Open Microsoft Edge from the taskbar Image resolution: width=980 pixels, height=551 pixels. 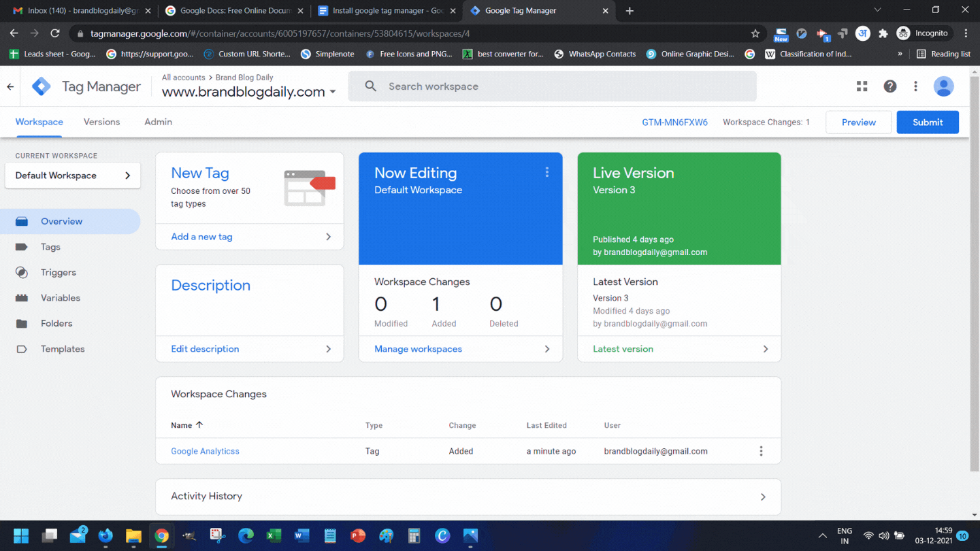pos(246,536)
